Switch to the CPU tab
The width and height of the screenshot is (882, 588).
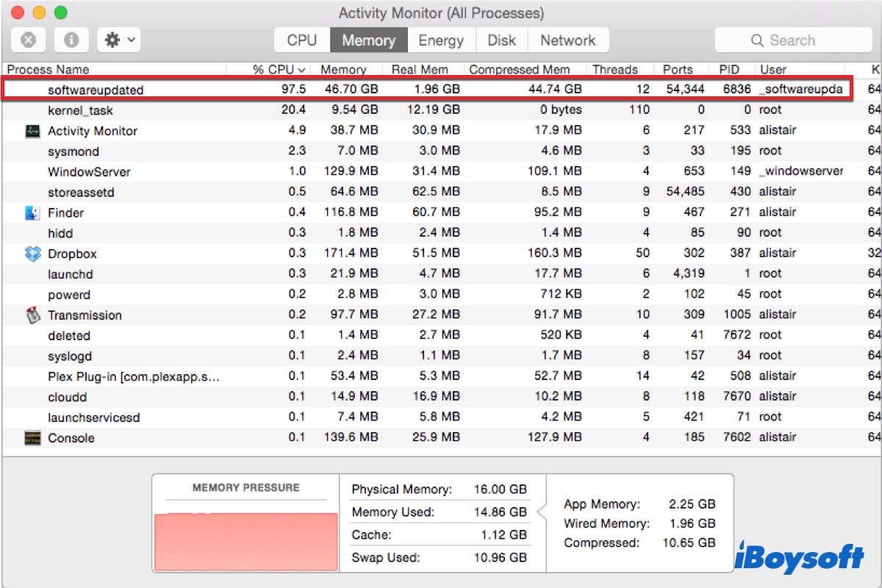pyautogui.click(x=301, y=40)
